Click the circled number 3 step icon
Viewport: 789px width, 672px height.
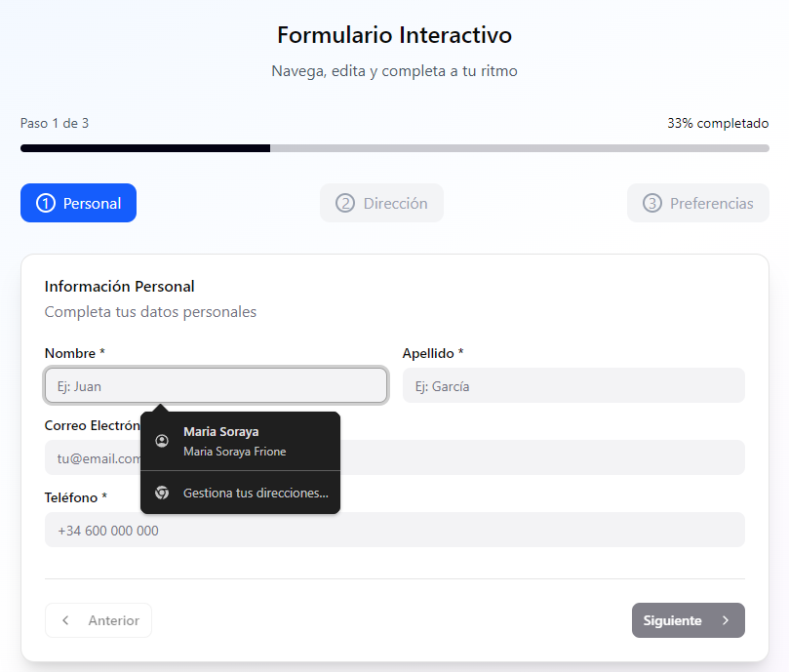click(651, 204)
